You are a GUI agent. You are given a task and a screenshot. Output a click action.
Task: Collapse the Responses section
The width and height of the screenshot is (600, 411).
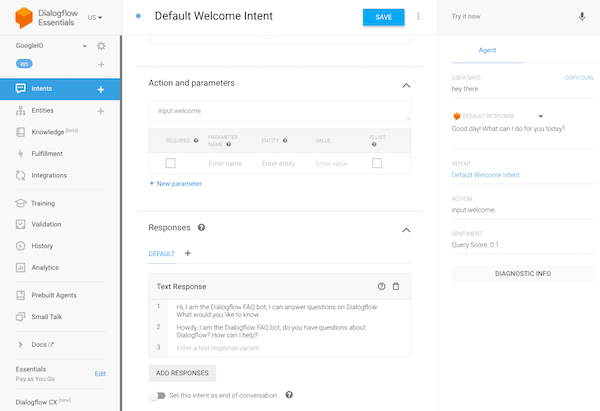tap(405, 229)
